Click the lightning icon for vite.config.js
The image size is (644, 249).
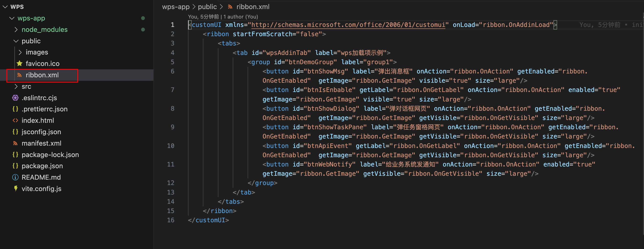click(x=15, y=188)
